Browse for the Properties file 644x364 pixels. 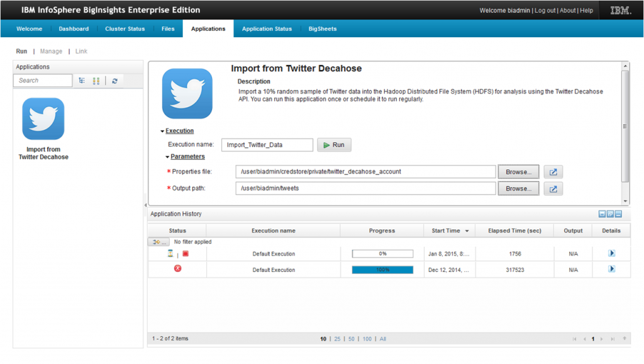518,172
